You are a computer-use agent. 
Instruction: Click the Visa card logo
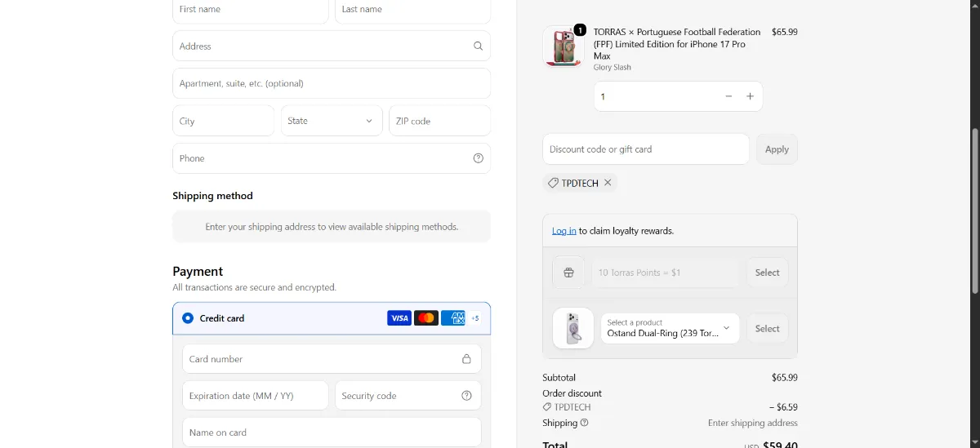[399, 318]
